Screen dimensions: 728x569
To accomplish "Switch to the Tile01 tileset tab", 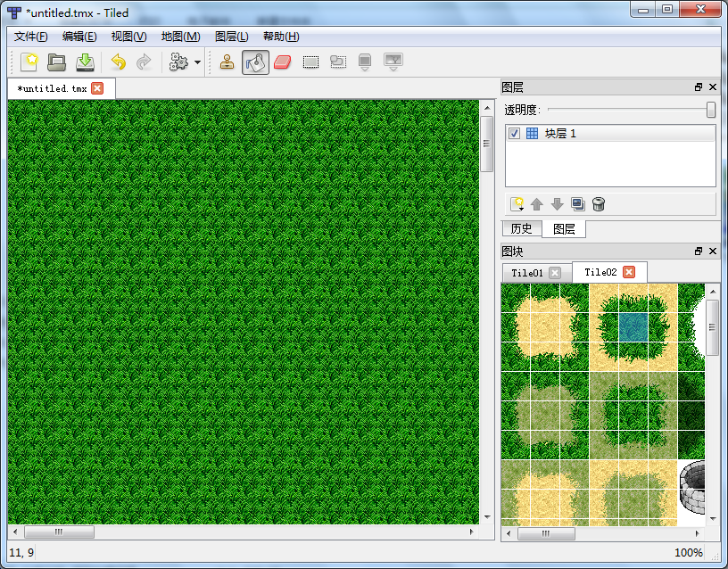I will click(537, 273).
